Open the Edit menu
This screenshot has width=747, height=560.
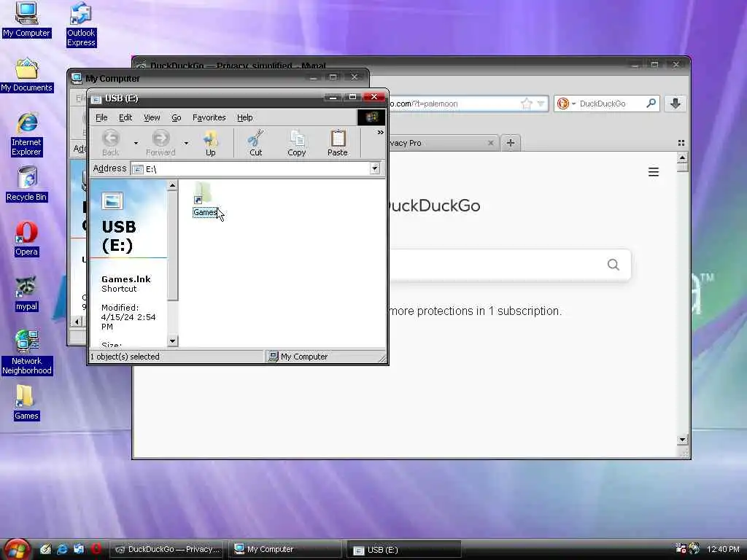tap(125, 117)
